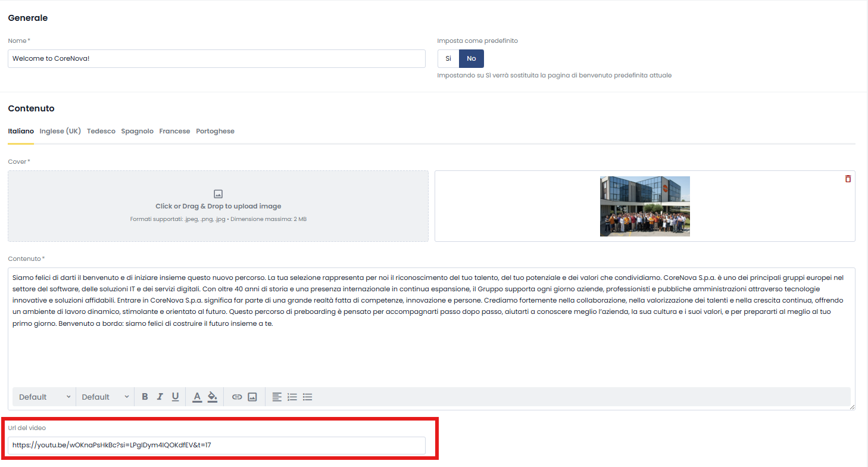Expand the Default dropdown beside the Bold button
Image resolution: width=868 pixels, height=467 pixels.
pyautogui.click(x=106, y=397)
